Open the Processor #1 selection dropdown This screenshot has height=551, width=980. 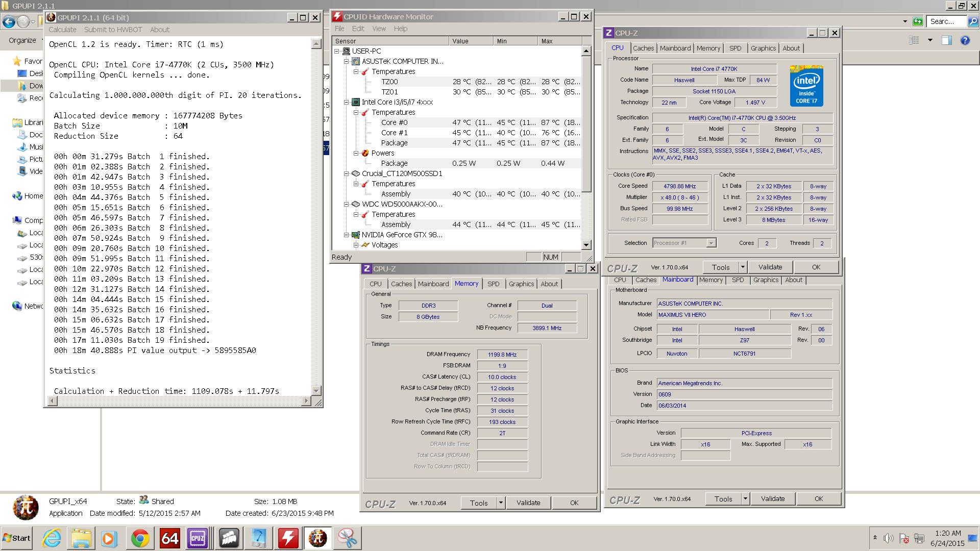pos(711,243)
